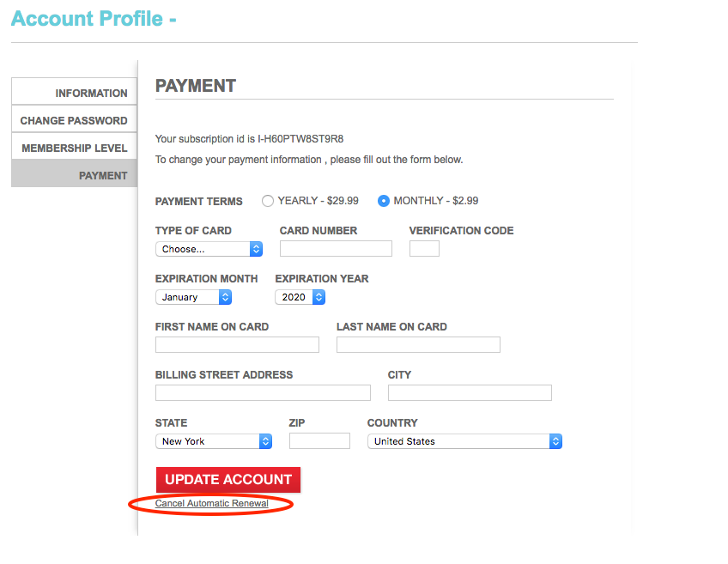This screenshot has height=564, width=728.
Task: Open the Membership Level tab
Action: (75, 148)
